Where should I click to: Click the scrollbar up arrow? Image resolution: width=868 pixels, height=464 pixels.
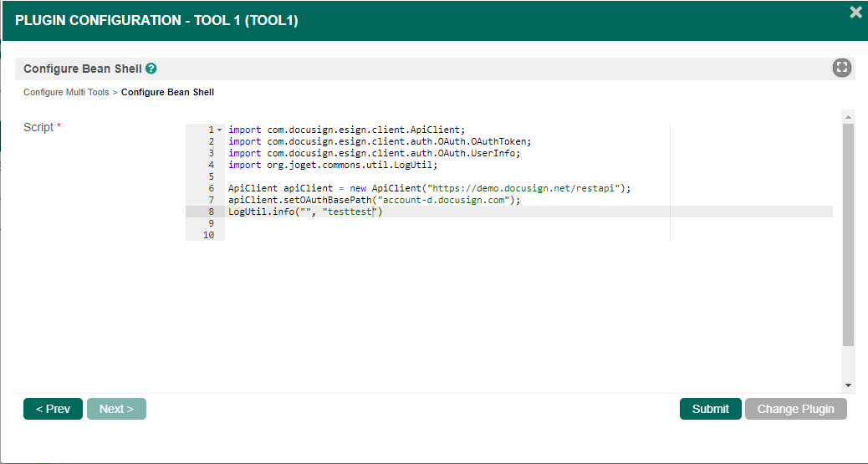click(x=848, y=117)
